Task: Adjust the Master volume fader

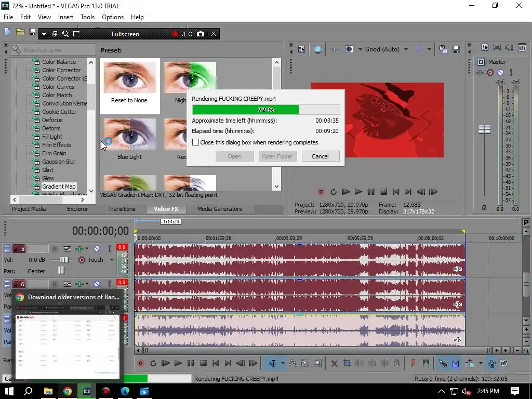Action: click(x=484, y=129)
